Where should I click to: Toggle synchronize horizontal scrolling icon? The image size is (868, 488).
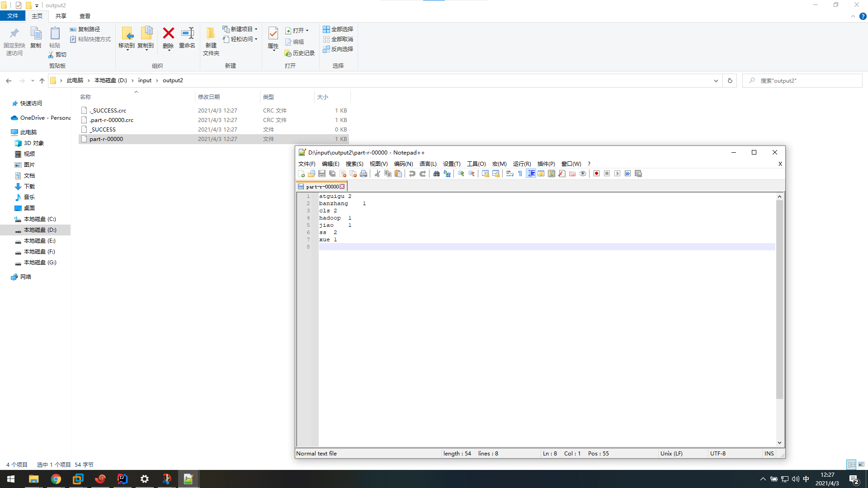496,174
